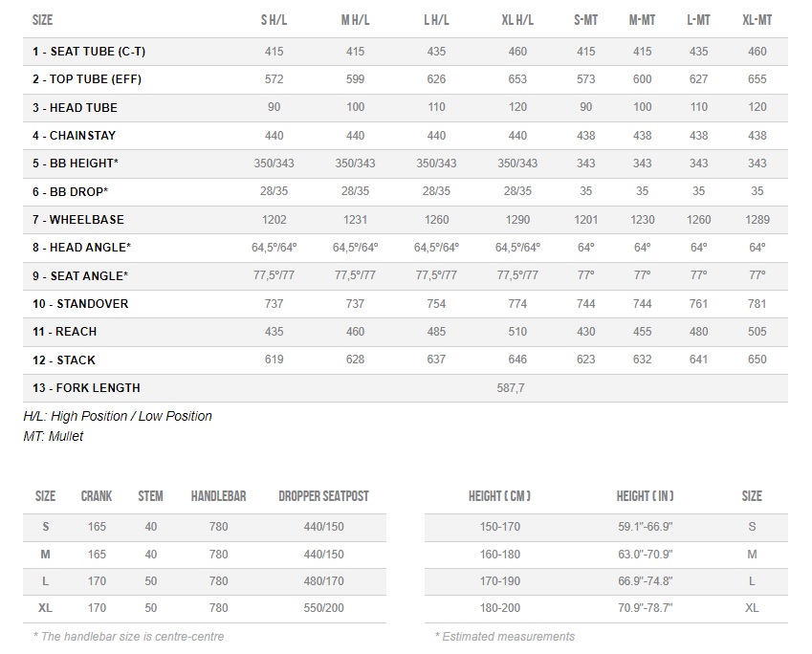Click the 180-200 height range cell

point(500,608)
